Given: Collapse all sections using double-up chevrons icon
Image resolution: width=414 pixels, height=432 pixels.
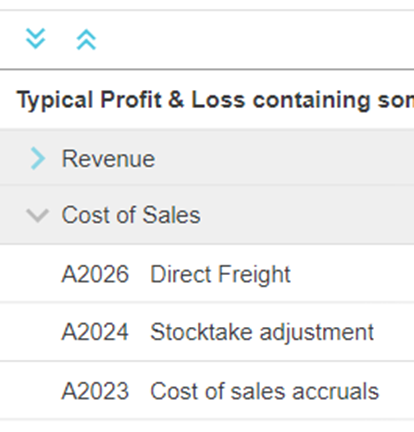Looking at the screenshot, I should [86, 40].
